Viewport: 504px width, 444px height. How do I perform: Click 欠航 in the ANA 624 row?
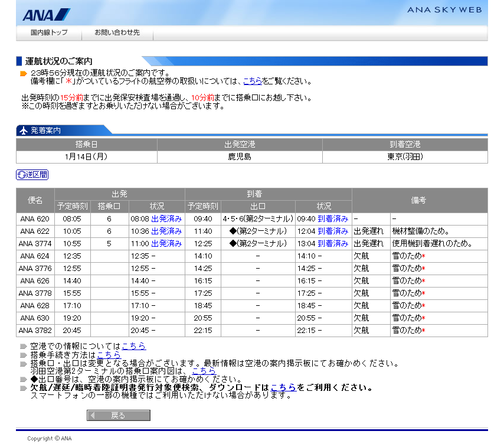coord(361,256)
